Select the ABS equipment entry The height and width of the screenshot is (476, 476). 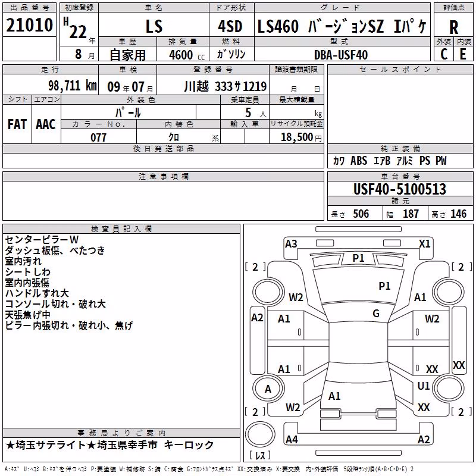(359, 161)
